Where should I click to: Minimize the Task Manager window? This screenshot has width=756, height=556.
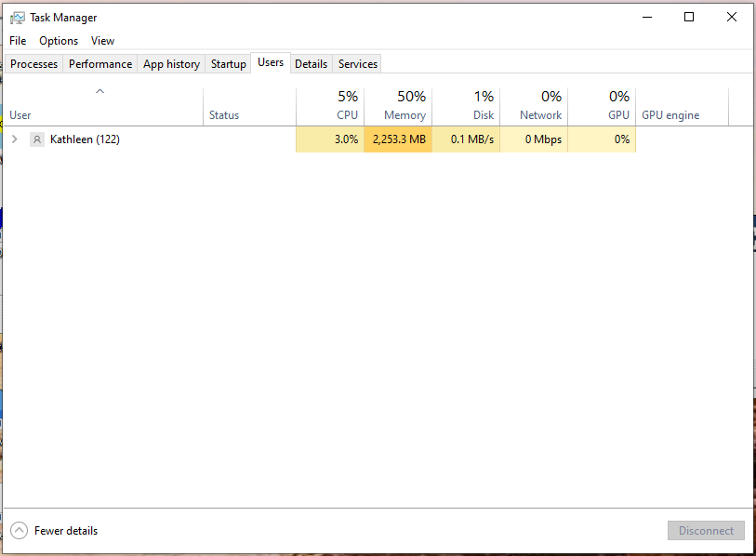point(647,18)
